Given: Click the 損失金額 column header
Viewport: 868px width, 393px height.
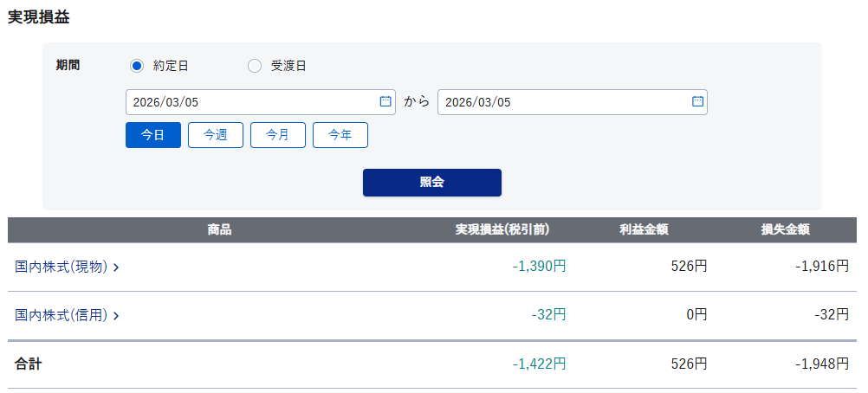Looking at the screenshot, I should click(x=785, y=230).
